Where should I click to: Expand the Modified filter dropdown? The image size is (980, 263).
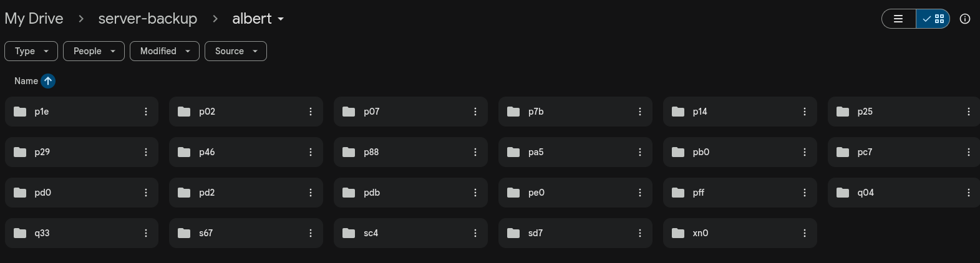pyautogui.click(x=165, y=51)
